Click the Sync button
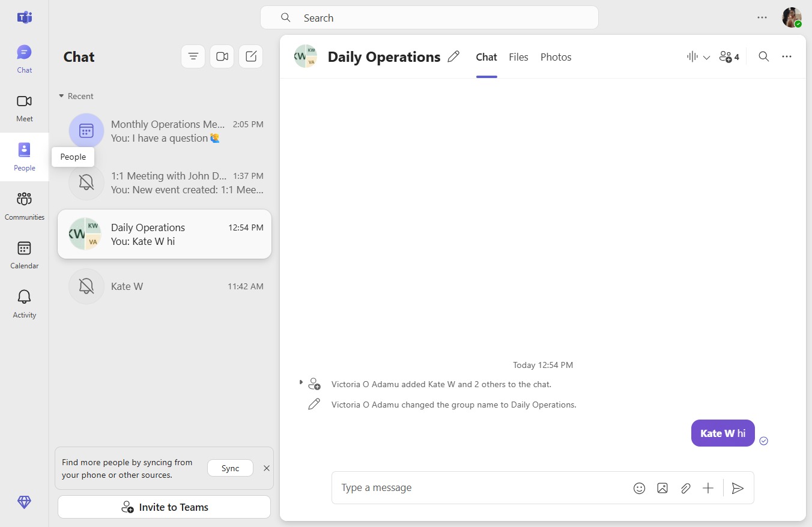Viewport: 812px width, 527px height. [230, 468]
